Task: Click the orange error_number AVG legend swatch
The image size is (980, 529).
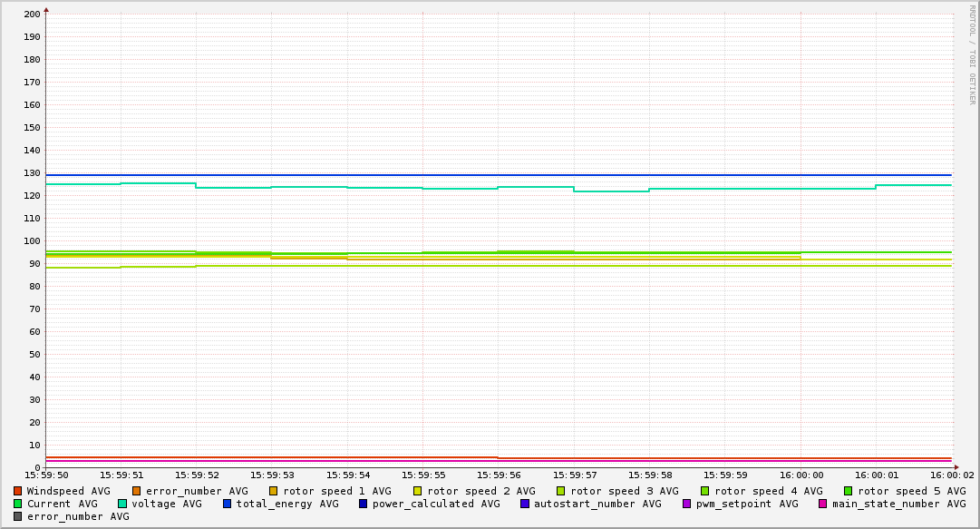Action: click(x=137, y=491)
